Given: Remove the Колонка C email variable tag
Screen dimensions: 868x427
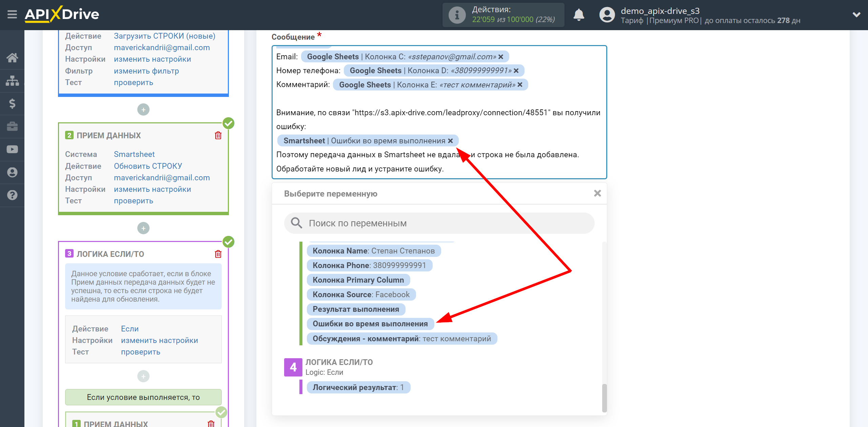Looking at the screenshot, I should (x=501, y=57).
